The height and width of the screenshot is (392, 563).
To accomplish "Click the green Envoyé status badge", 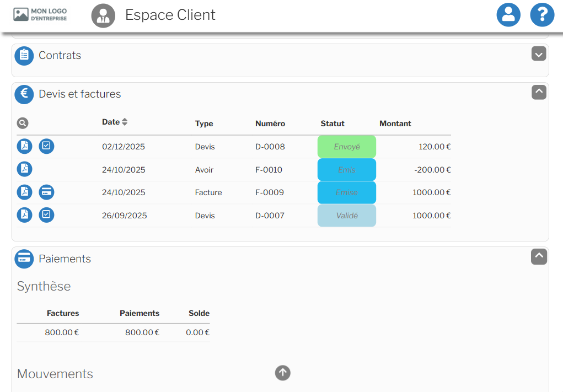I will point(347,147).
